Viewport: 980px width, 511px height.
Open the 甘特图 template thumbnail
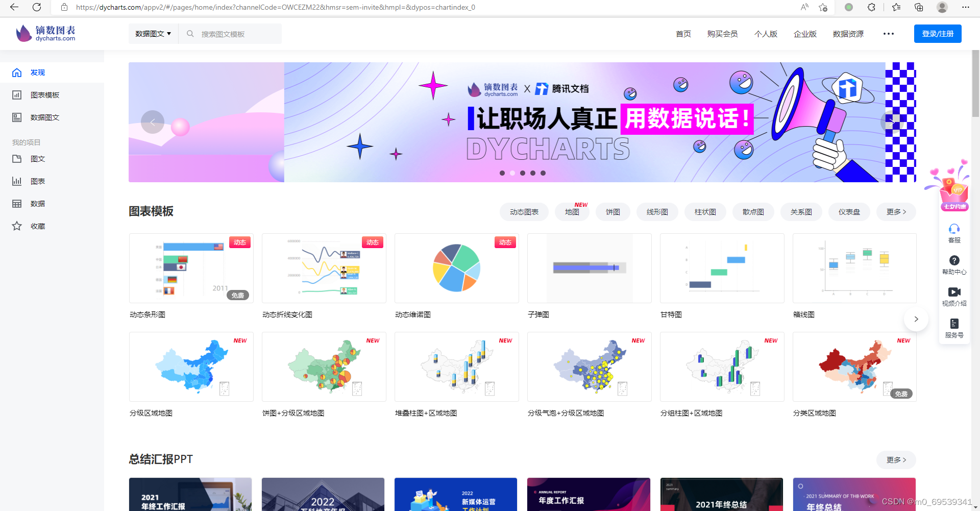[x=722, y=269]
